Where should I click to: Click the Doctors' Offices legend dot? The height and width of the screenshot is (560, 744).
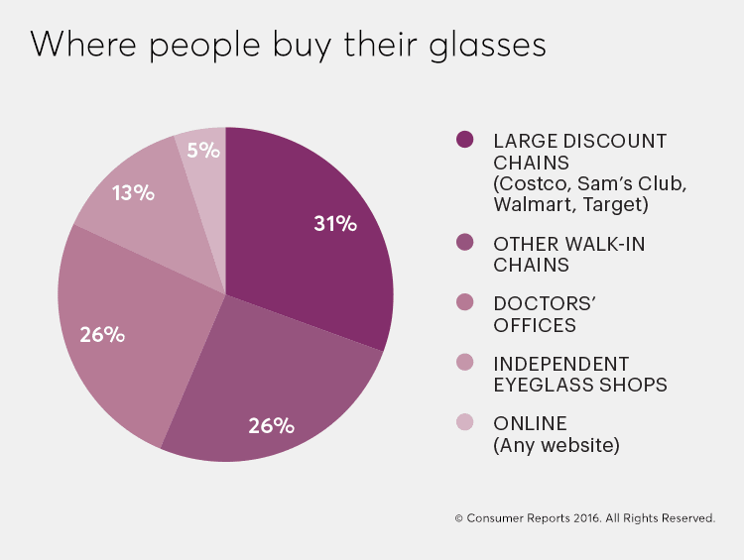(x=464, y=302)
